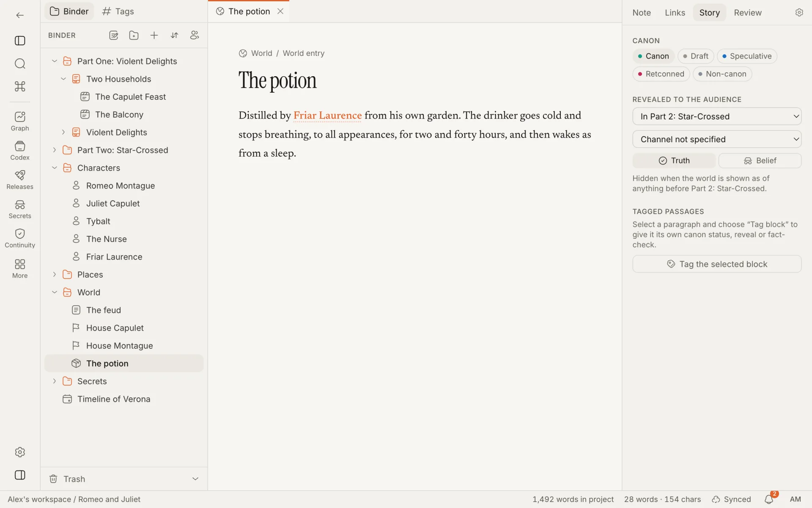The width and height of the screenshot is (812, 508).
Task: Open notifications bell in status bar
Action: (769, 500)
